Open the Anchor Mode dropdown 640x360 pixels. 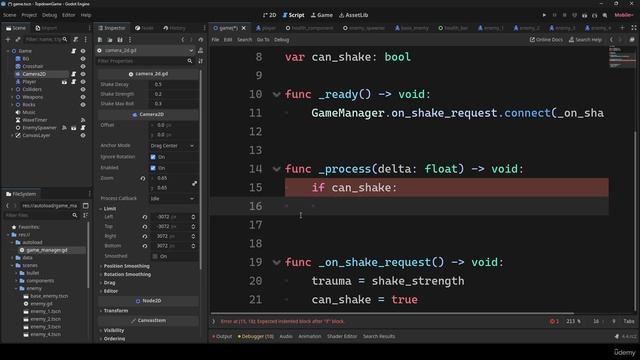[x=173, y=146]
